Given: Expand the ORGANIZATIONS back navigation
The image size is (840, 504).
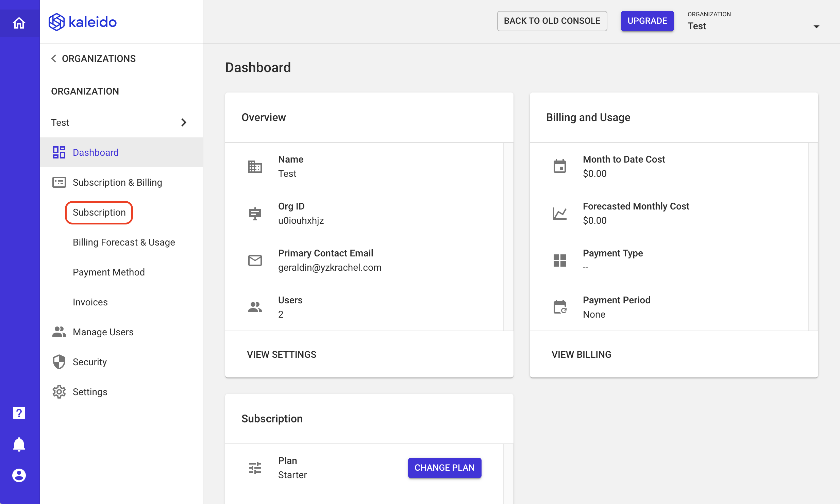Looking at the screenshot, I should pos(93,58).
